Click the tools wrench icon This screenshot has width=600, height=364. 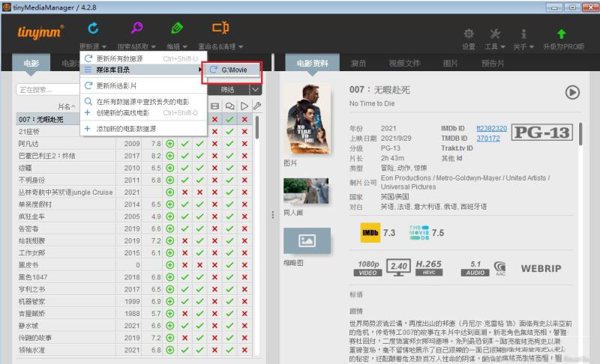pyautogui.click(x=495, y=34)
